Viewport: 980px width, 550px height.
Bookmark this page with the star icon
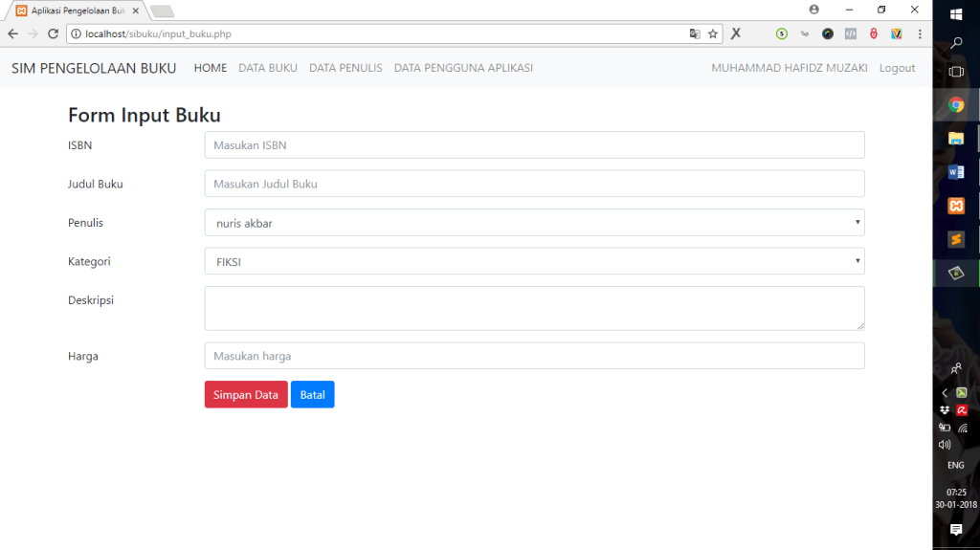[712, 33]
